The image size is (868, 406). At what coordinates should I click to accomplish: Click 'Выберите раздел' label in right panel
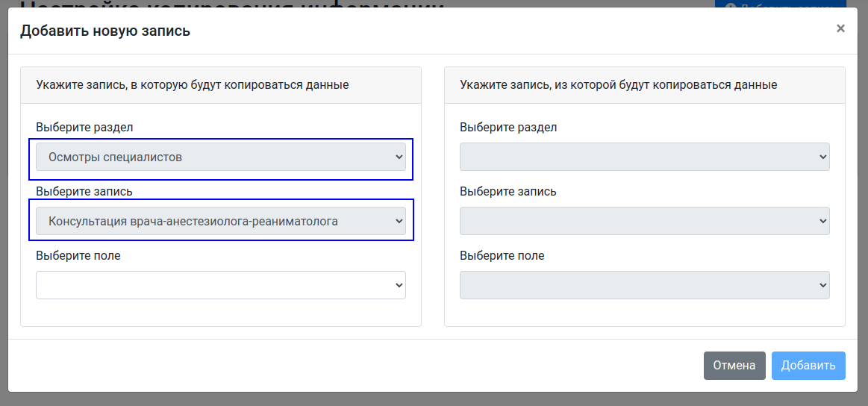[508, 128]
